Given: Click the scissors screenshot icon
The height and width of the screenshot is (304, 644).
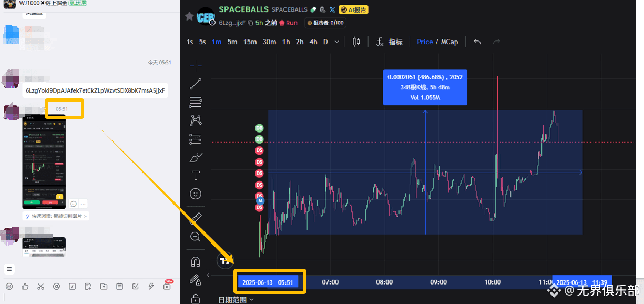Looking at the screenshot, I should [x=40, y=286].
